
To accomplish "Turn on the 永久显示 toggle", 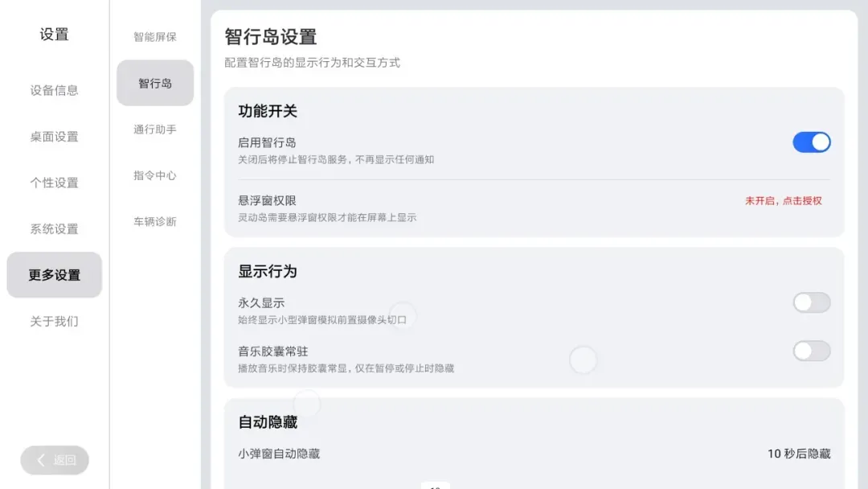I will [811, 302].
